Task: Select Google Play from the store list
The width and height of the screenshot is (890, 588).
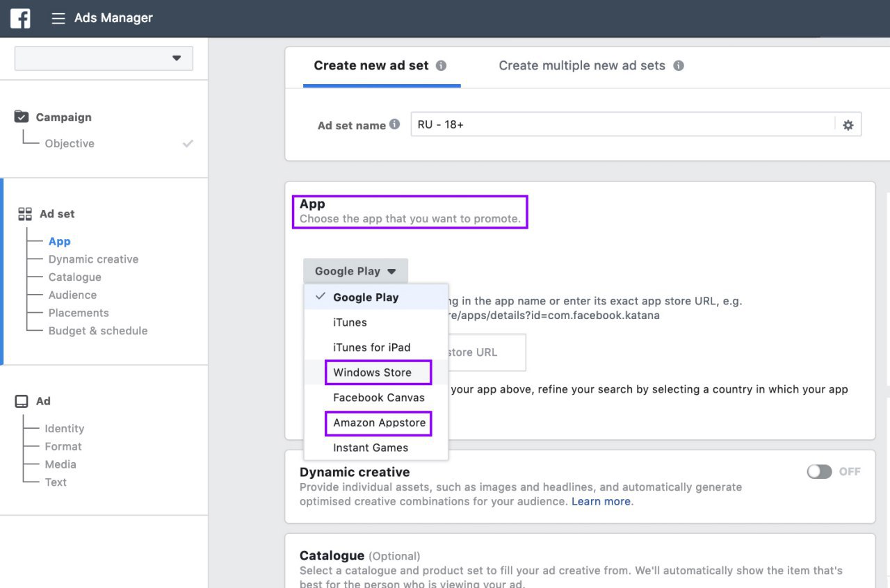Action: coord(376,297)
